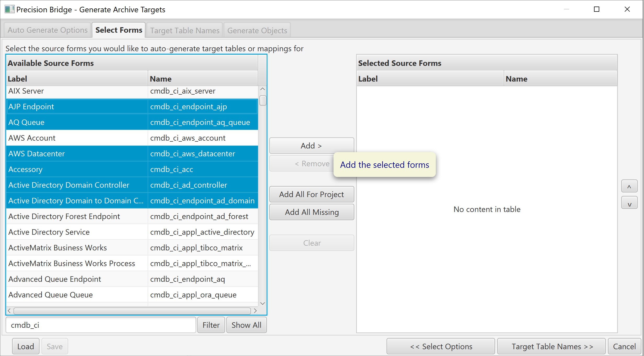Screen dimensions: 644x356
Task: Select Active Directory Domain Controller row
Action: (x=132, y=185)
